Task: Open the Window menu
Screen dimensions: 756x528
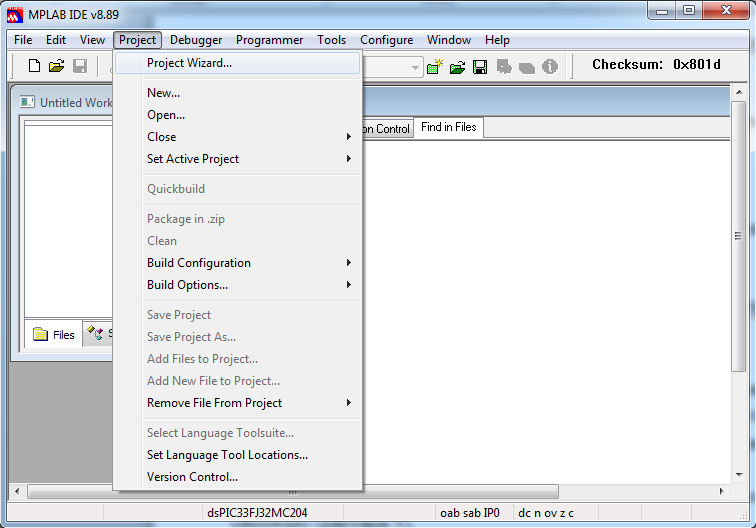Action: 448,40
